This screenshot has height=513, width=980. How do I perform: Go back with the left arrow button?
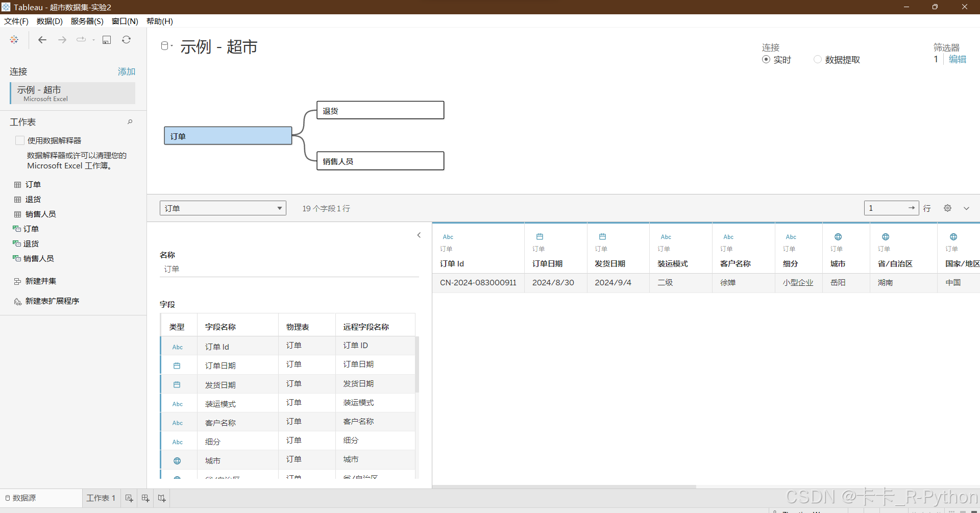(42, 40)
